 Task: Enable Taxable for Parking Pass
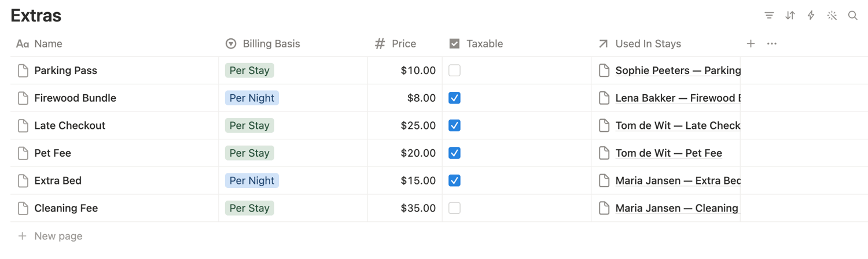coord(454,71)
